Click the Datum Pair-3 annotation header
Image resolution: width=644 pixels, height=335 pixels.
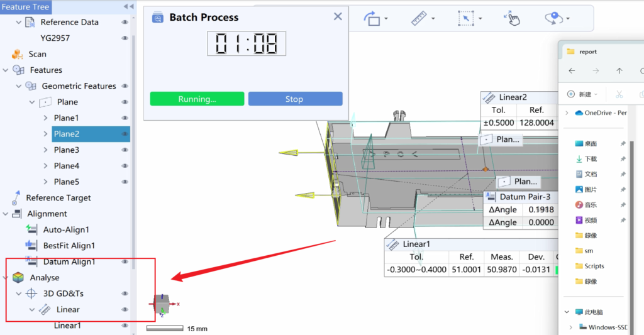click(520, 197)
